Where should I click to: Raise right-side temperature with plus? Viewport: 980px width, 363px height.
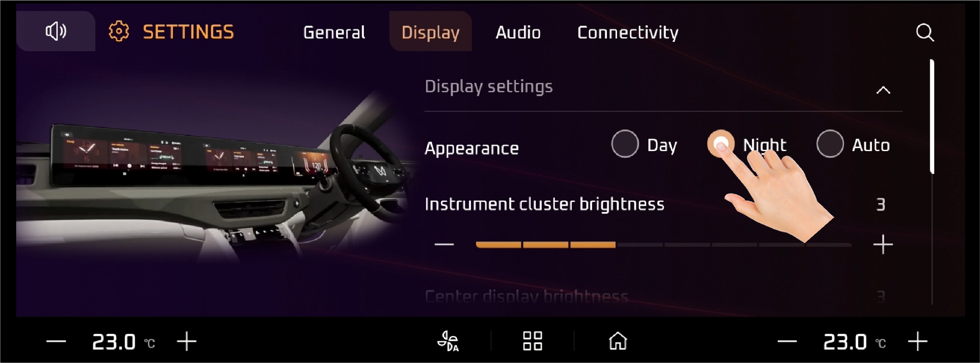click(917, 341)
